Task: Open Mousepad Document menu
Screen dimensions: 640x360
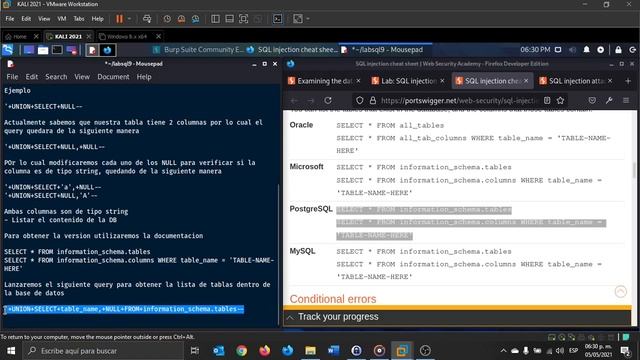Action: coord(113,77)
